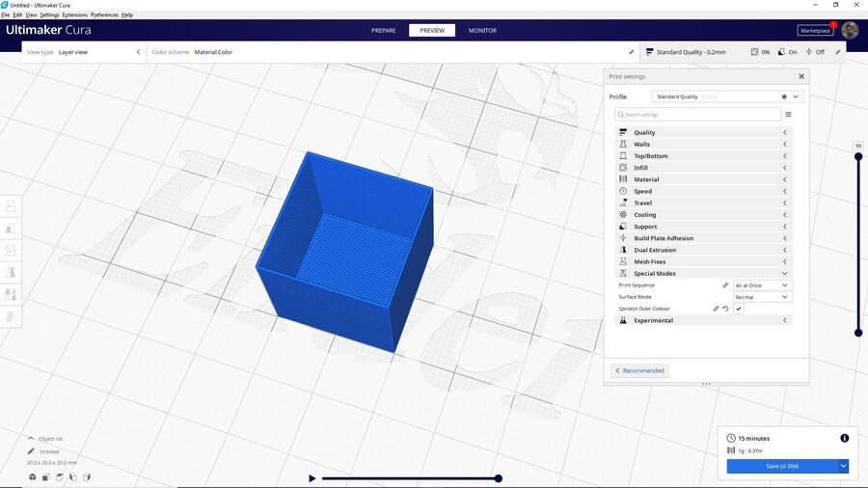868x488 pixels.
Task: Expand the Infill settings category
Action: pyautogui.click(x=704, y=168)
